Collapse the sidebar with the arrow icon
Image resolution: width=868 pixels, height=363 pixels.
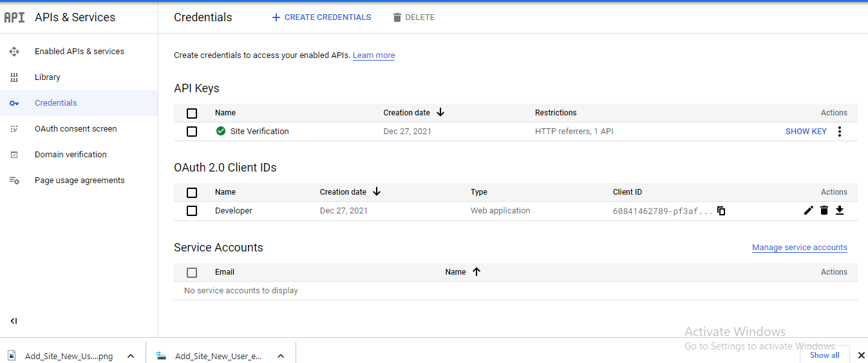(x=14, y=321)
